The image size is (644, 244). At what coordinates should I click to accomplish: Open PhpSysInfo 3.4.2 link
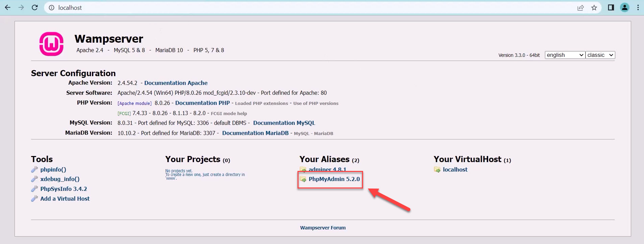[x=64, y=189]
